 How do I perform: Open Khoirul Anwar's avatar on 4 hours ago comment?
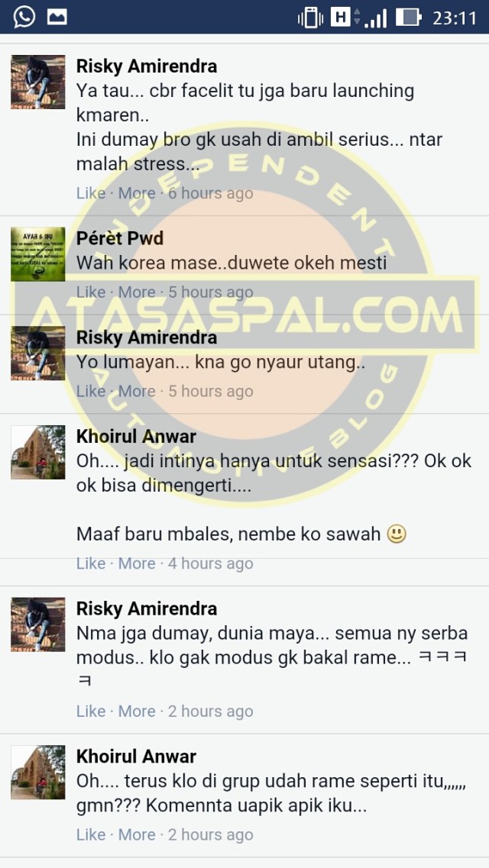[38, 452]
